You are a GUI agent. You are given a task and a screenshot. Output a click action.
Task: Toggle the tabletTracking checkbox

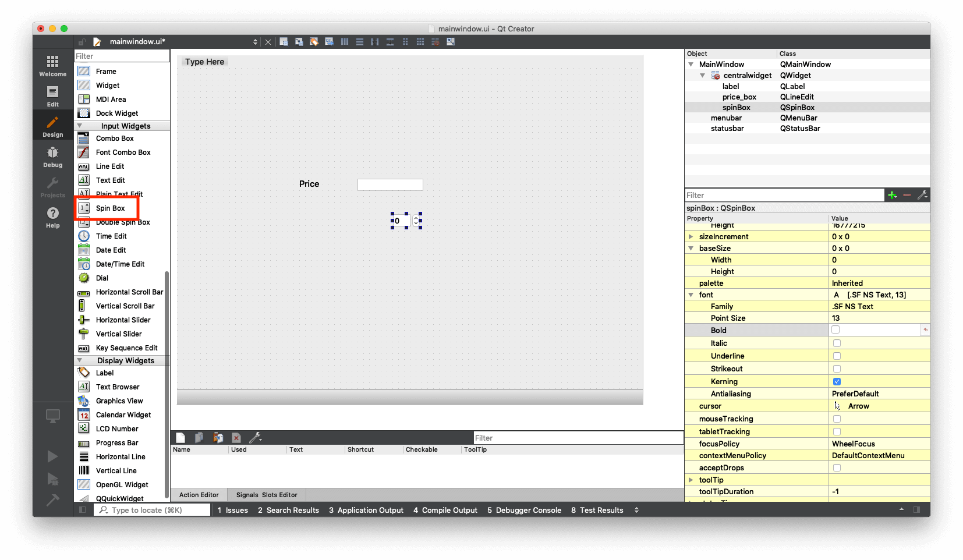837,432
